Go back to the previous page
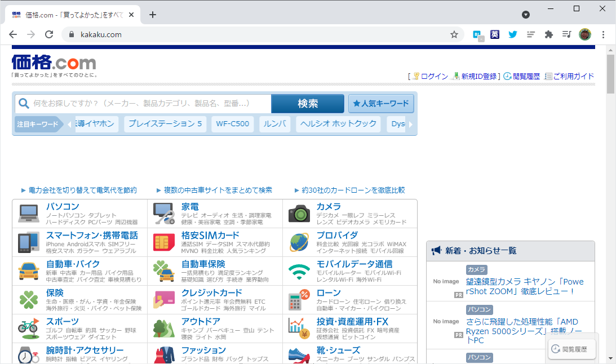The image size is (616, 364). pyautogui.click(x=13, y=34)
